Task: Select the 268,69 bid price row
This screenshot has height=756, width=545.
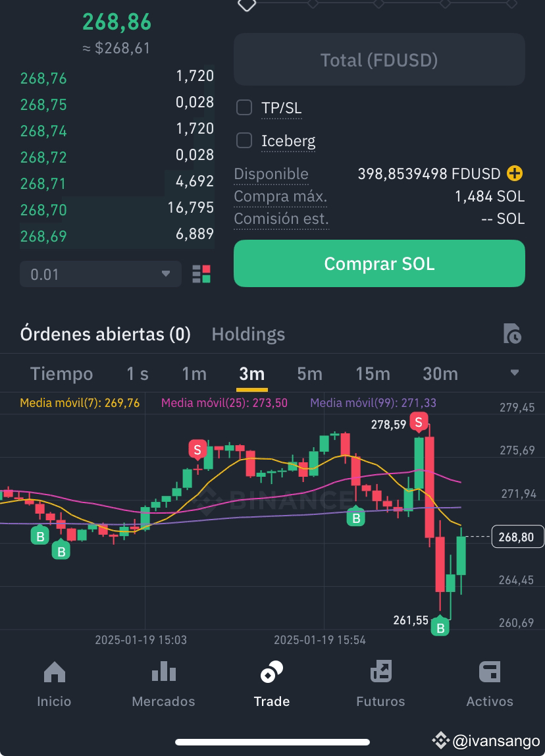Action: 117,235
